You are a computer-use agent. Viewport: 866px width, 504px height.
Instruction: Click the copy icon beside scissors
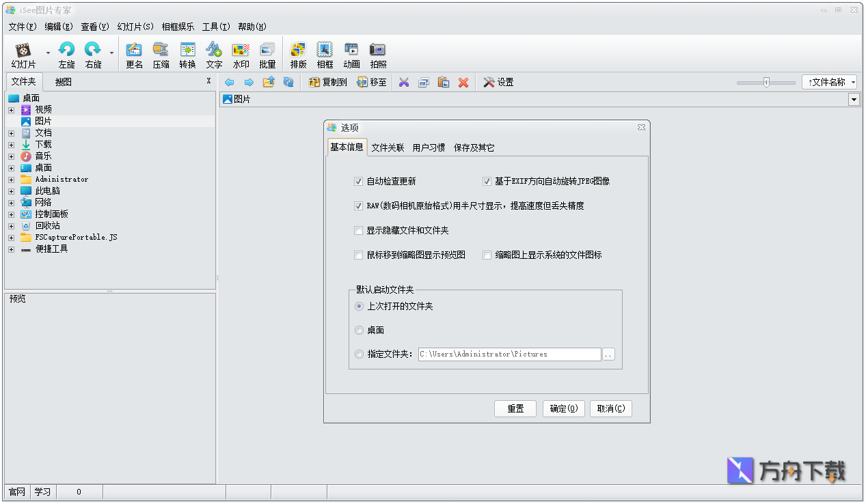(x=424, y=82)
